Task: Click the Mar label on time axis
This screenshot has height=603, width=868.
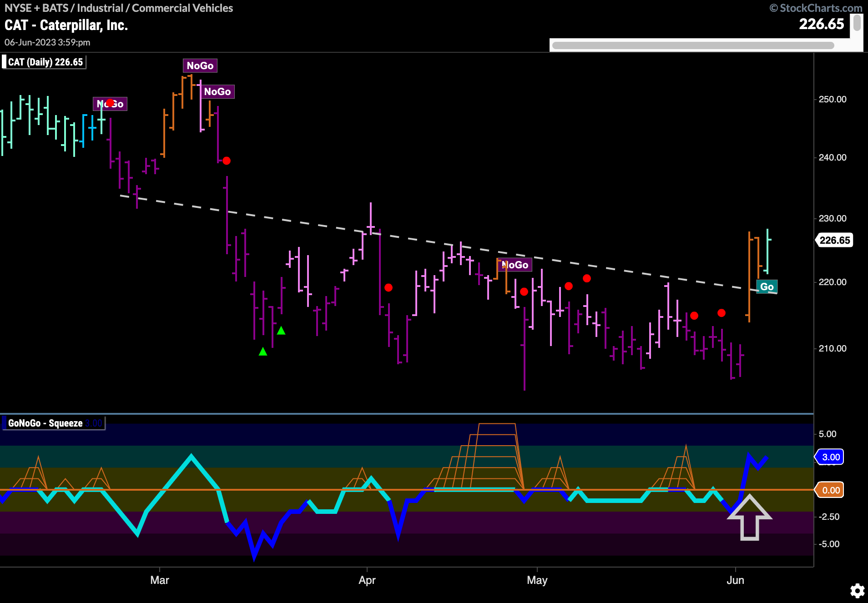Action: click(160, 580)
